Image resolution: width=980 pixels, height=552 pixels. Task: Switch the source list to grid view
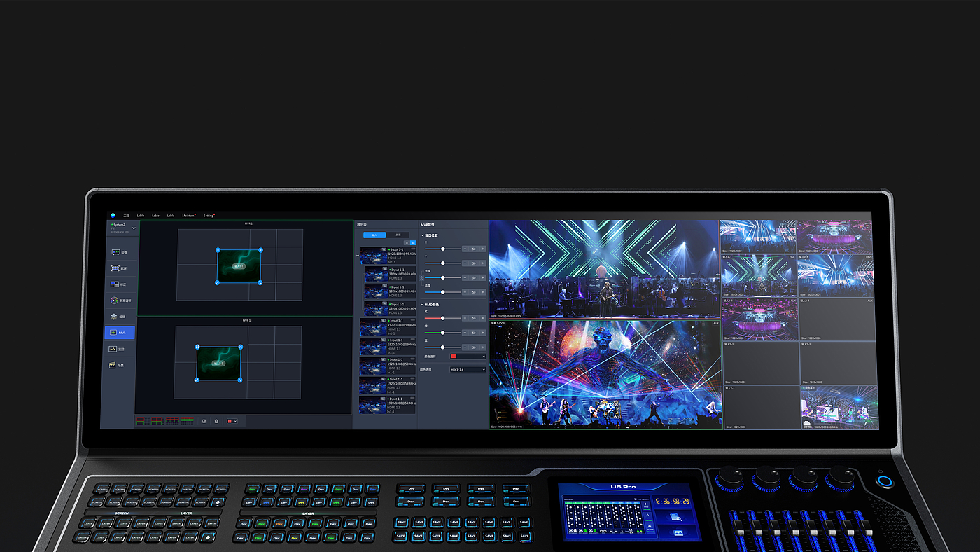413,242
